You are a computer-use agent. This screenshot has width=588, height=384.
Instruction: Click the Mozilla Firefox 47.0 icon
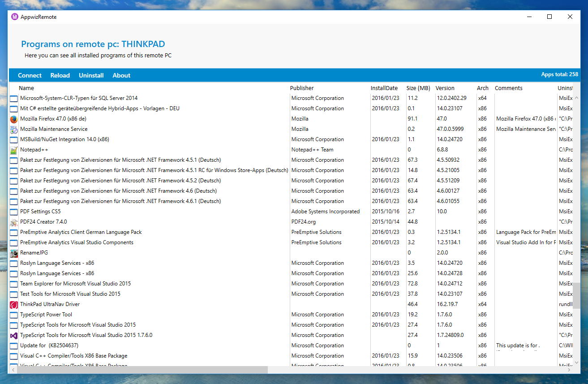[x=13, y=119]
